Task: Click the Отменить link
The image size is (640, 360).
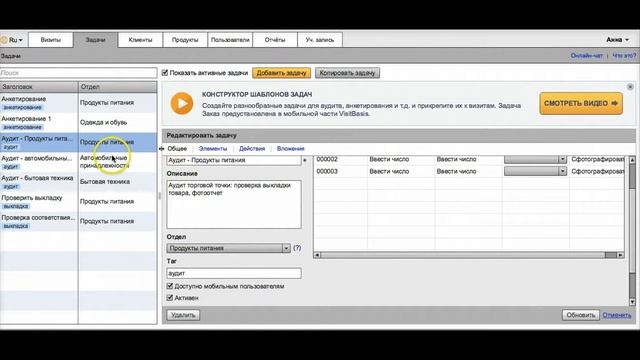Action: 617,315
